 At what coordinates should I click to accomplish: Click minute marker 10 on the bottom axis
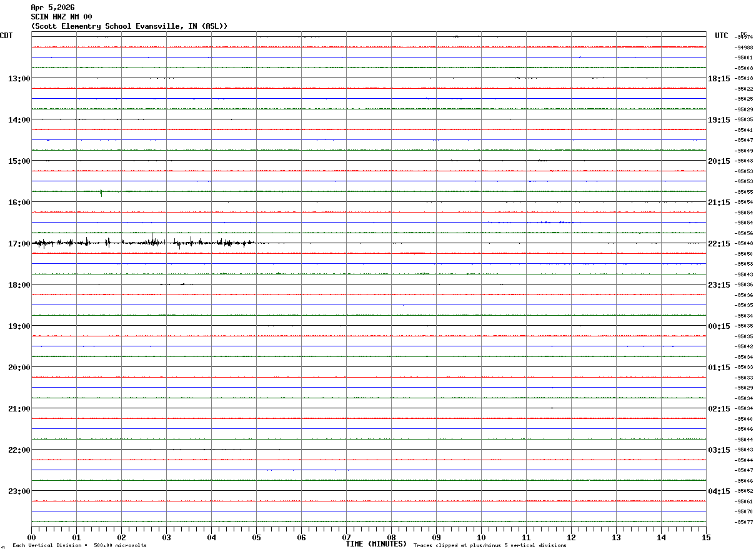481,537
